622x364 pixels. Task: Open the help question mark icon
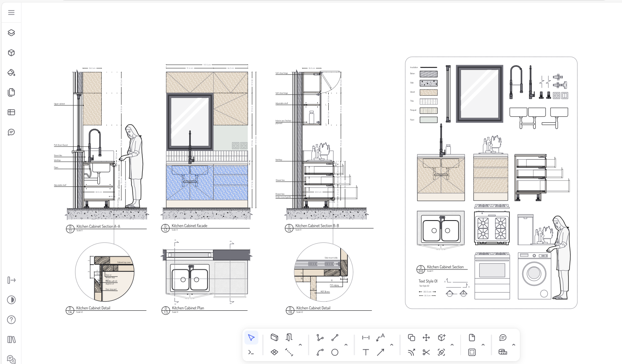tap(11, 320)
